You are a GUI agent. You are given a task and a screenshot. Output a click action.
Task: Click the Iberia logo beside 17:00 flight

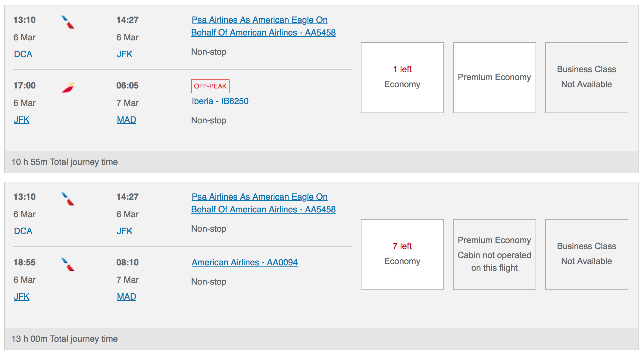[x=68, y=88]
